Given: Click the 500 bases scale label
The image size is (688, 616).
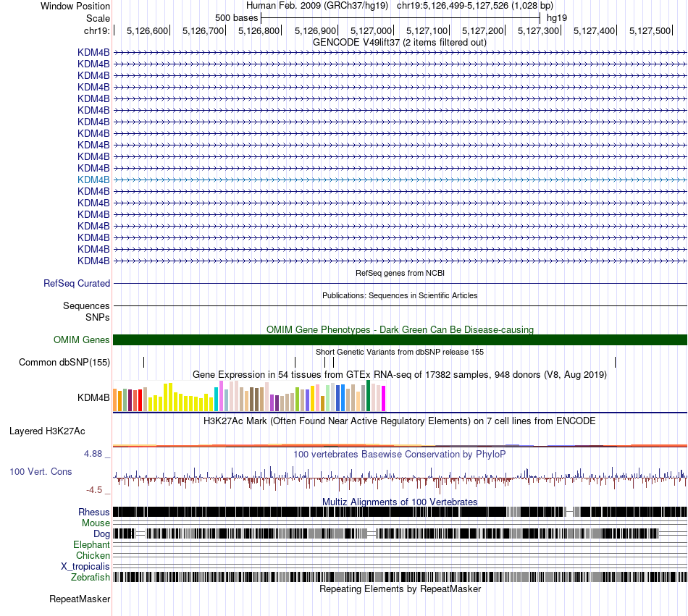Looking at the screenshot, I should [x=237, y=18].
